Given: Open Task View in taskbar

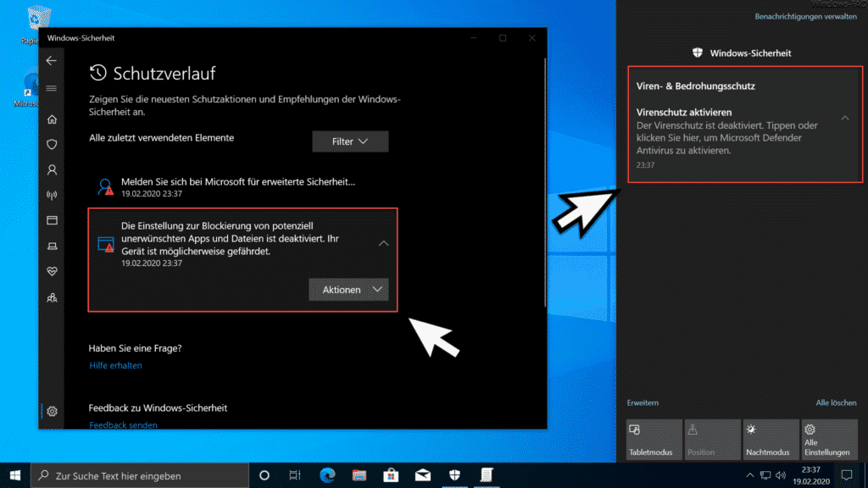Looking at the screenshot, I should coord(295,475).
